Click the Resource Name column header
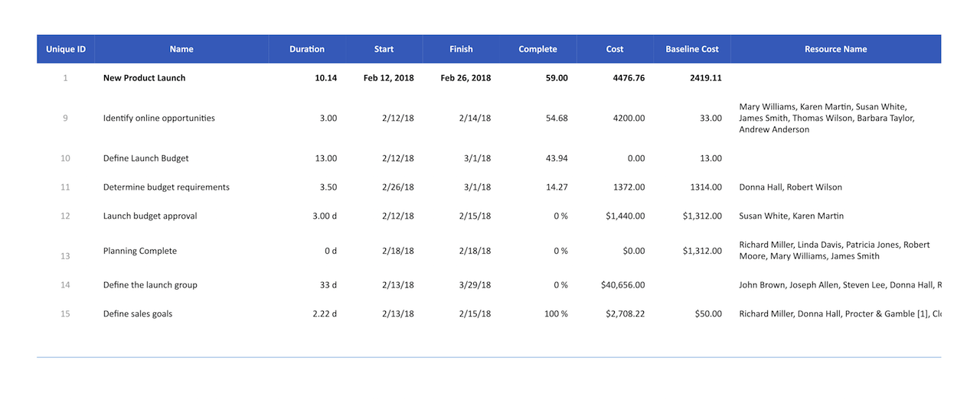The width and height of the screenshot is (980, 416). [835, 49]
